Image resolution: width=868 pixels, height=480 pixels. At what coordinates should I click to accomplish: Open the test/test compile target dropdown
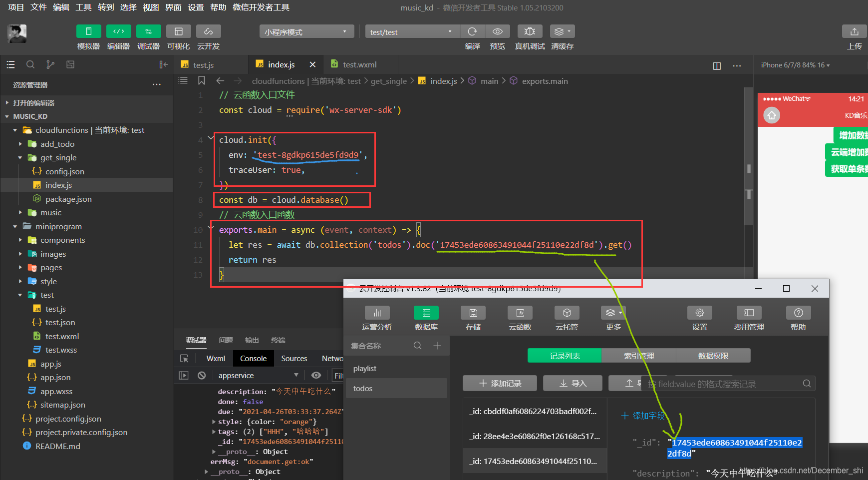[x=412, y=32]
